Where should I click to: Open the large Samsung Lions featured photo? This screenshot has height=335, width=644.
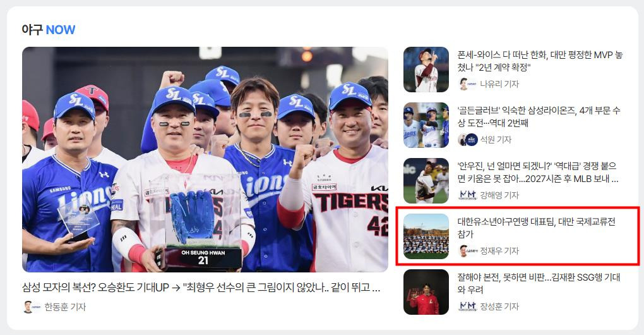(x=205, y=159)
